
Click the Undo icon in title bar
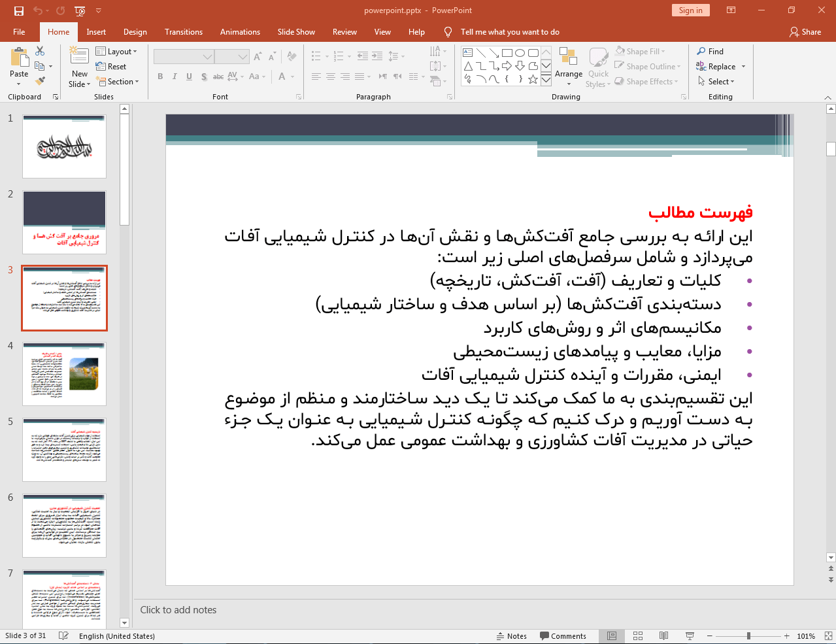[37, 10]
